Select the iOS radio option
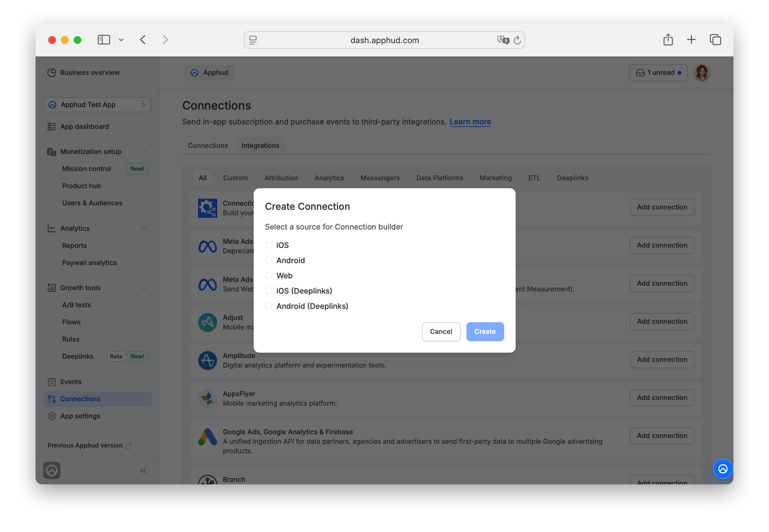This screenshot has width=769, height=532. (x=268, y=245)
